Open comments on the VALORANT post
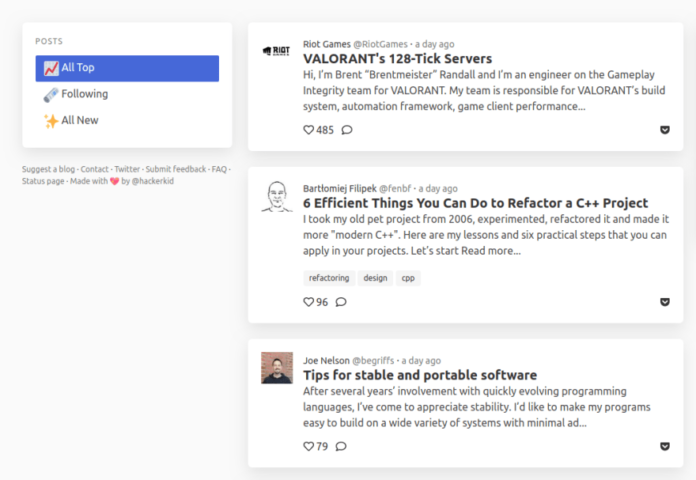The image size is (696, 480). (x=346, y=130)
